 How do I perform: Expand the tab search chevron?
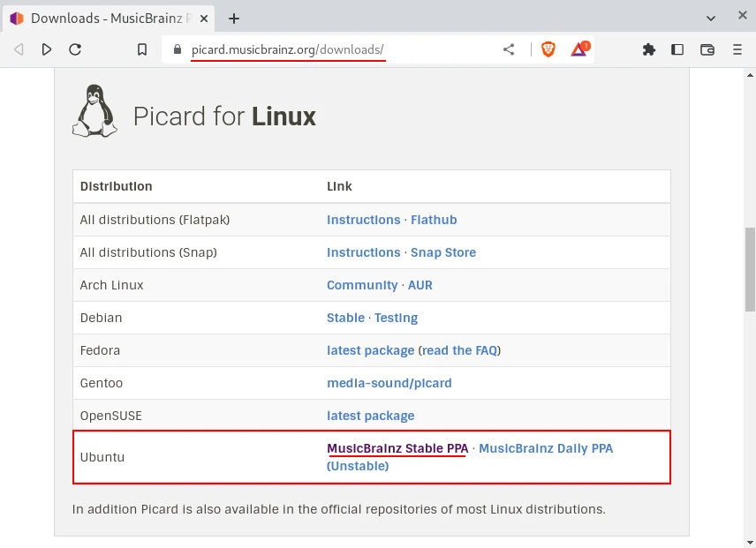pyautogui.click(x=712, y=18)
